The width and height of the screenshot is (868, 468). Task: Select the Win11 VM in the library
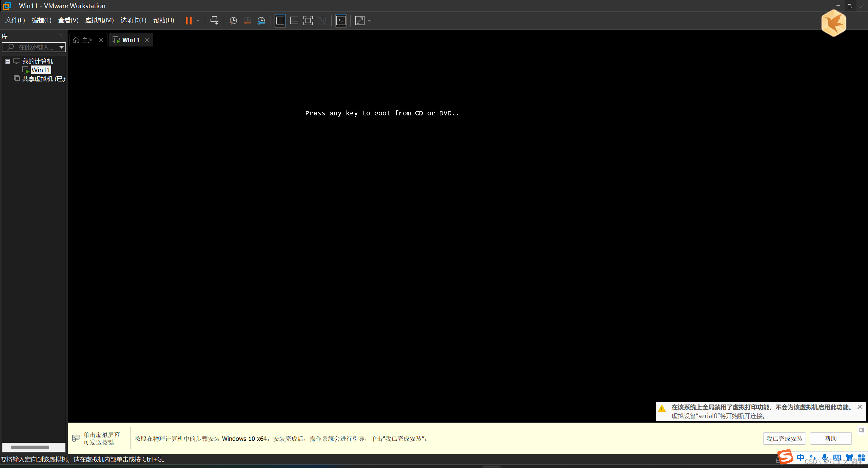(x=41, y=70)
